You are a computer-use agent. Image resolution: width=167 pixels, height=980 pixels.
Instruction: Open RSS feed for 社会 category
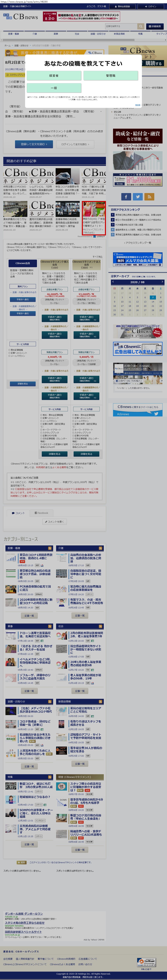100,626
